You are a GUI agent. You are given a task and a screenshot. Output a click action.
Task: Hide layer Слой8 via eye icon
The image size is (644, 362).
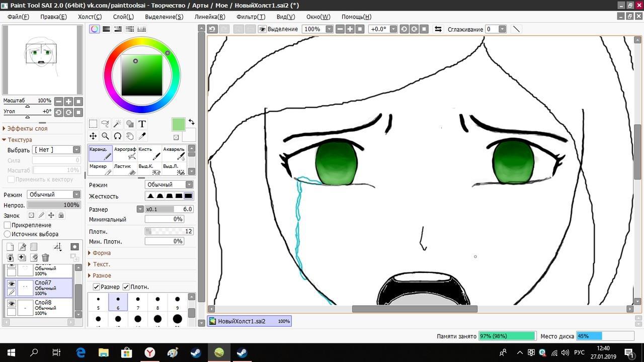[11, 304]
